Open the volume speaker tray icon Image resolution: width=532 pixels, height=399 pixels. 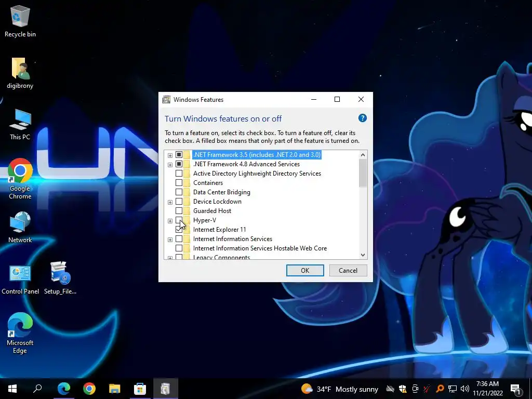(x=464, y=389)
